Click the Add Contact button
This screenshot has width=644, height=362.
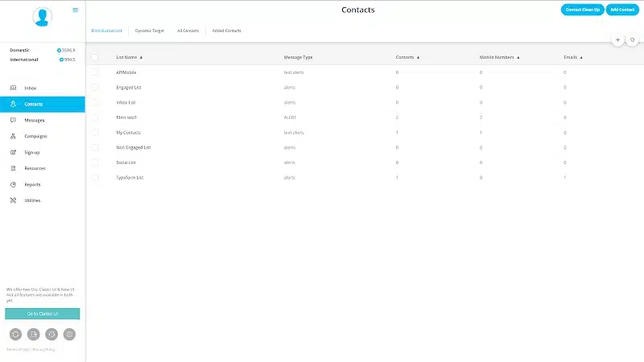tap(622, 10)
